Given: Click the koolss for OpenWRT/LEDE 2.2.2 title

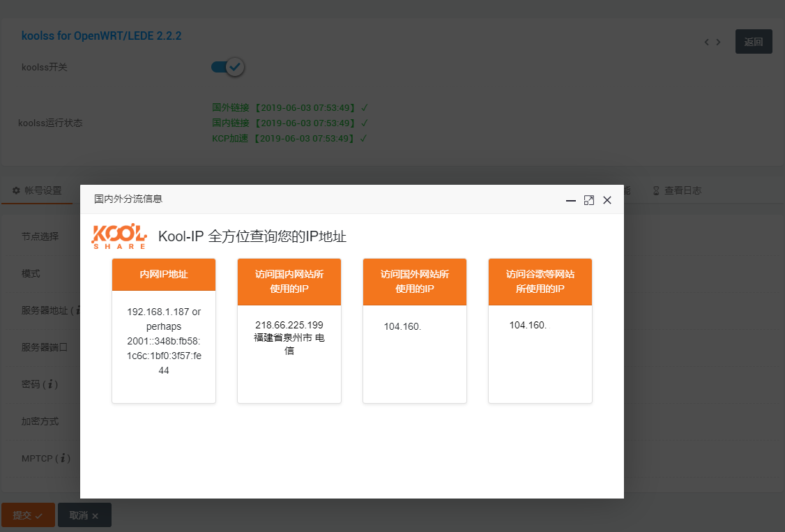Looking at the screenshot, I should tap(102, 36).
